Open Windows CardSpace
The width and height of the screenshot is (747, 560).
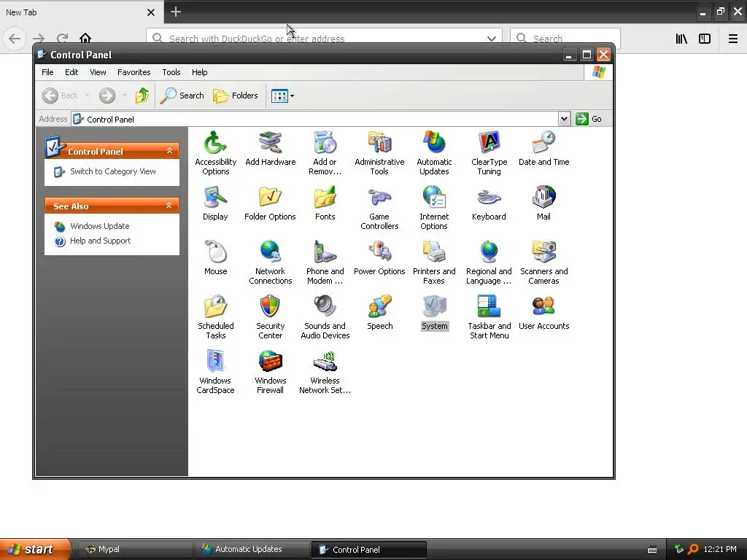tap(215, 372)
